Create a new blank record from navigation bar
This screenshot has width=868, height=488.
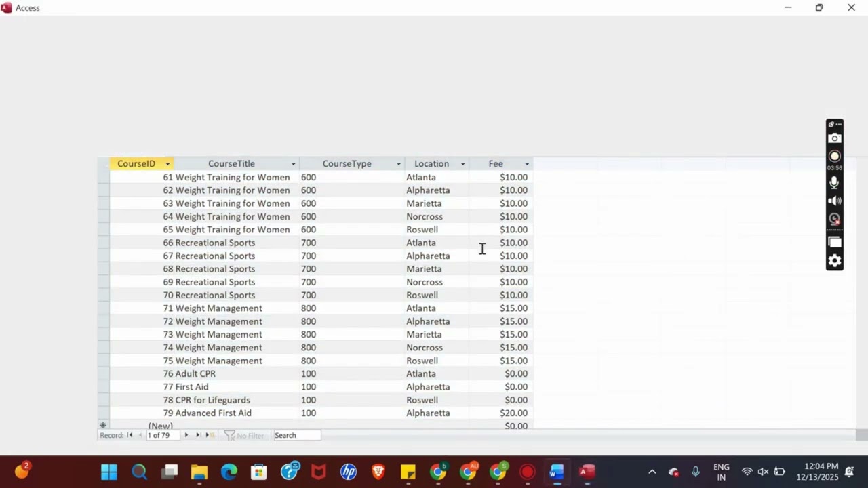210,435
